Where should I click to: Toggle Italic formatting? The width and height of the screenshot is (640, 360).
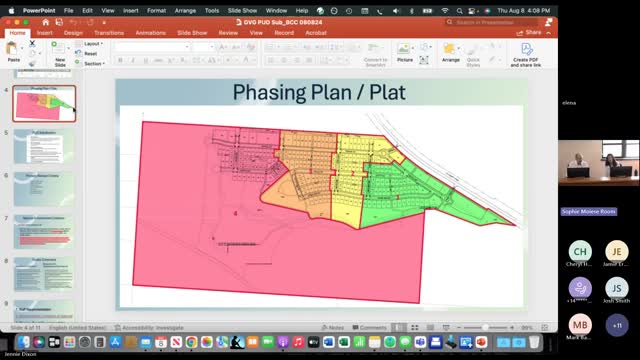pyautogui.click(x=133, y=60)
